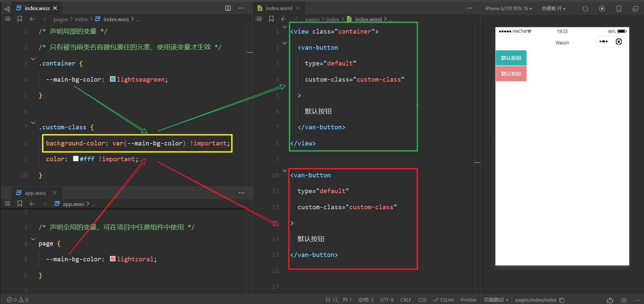Viewport: 644px width, 304px height.
Task: Toggle the eye preview icon in status bar
Action: pos(624,300)
